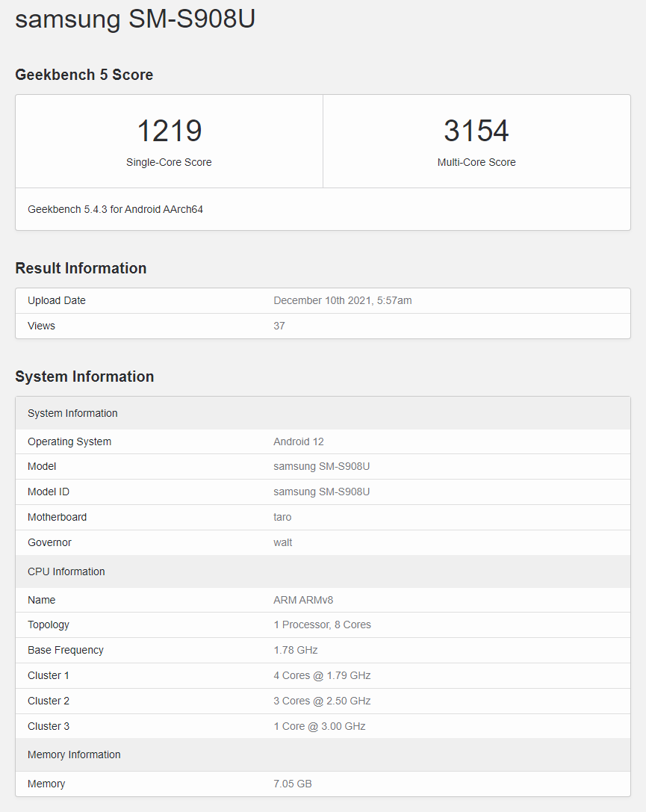Click the single-core score 1219
The width and height of the screenshot is (646, 812).
[x=169, y=131]
